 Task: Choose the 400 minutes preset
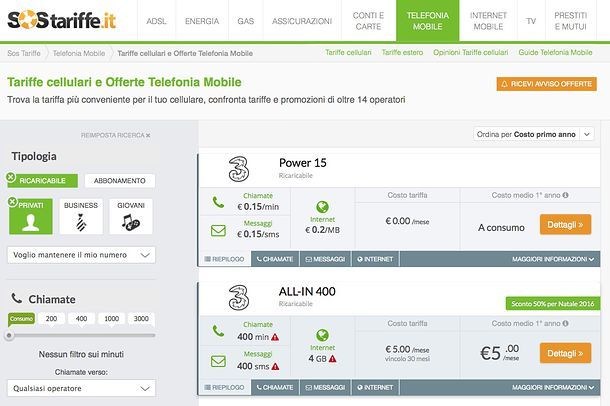(x=81, y=319)
